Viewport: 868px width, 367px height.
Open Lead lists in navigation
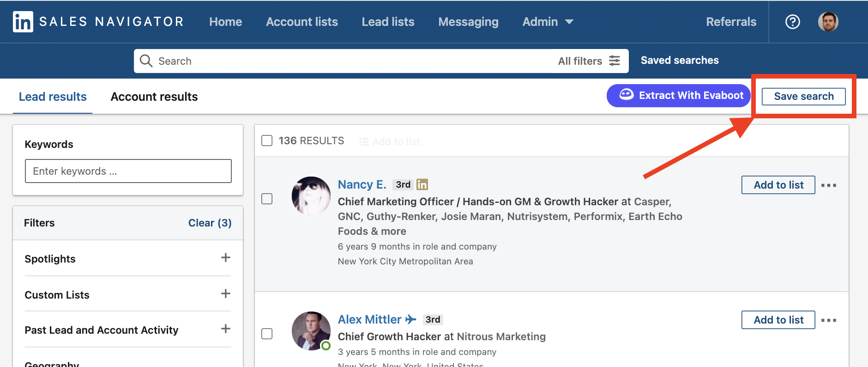click(388, 22)
